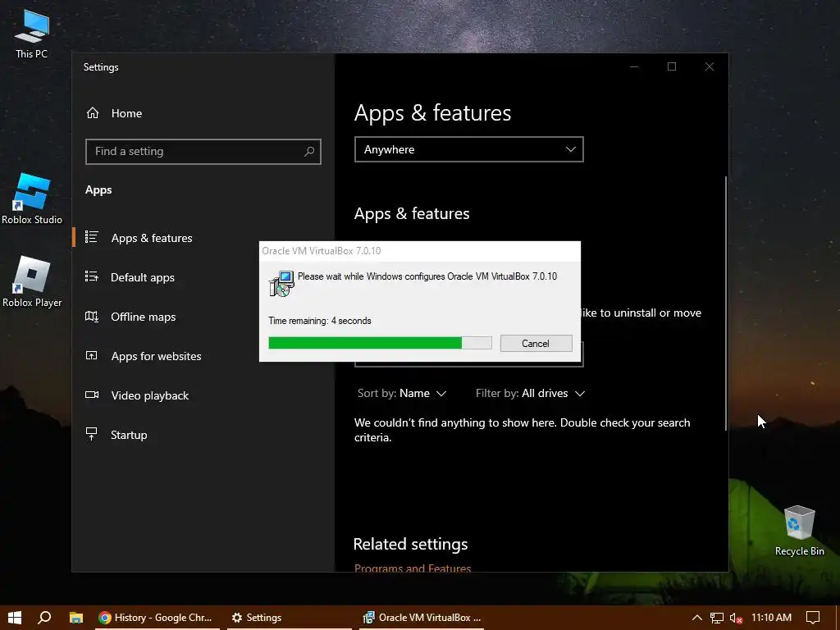The image size is (840, 630).
Task: Click the Related settings heading
Action: tap(410, 544)
